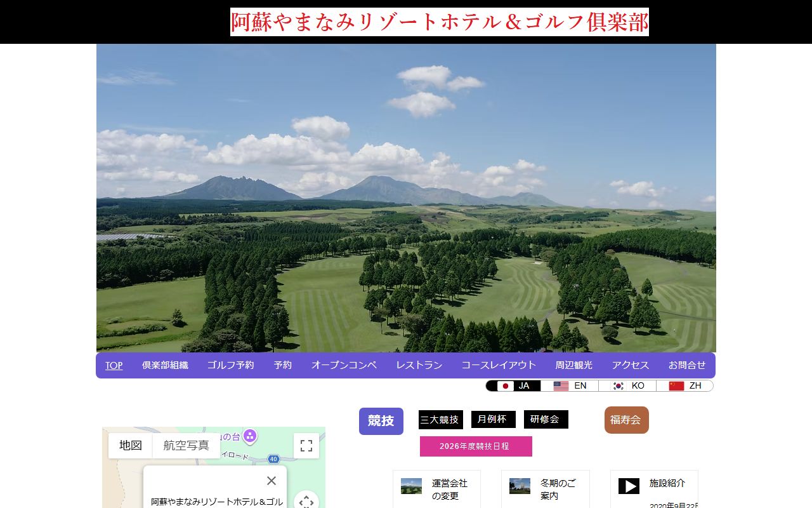Switch language to Korean (KO)

627,386
